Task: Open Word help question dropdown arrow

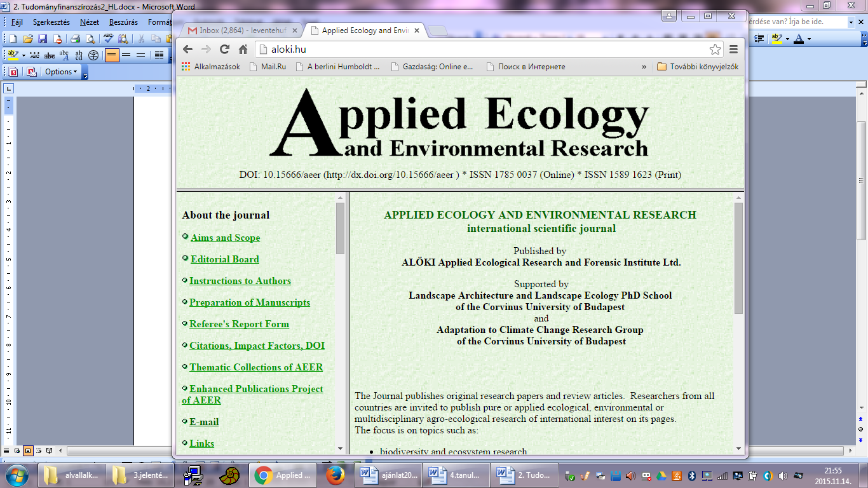Action: [851, 22]
